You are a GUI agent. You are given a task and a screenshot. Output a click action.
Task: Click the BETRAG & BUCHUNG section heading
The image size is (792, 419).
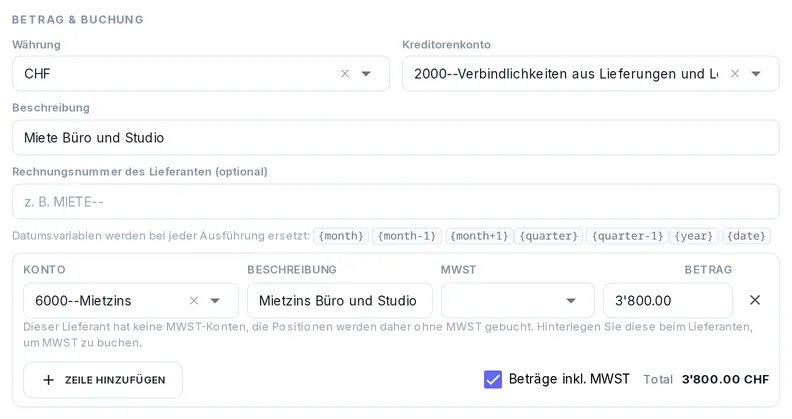coord(78,20)
